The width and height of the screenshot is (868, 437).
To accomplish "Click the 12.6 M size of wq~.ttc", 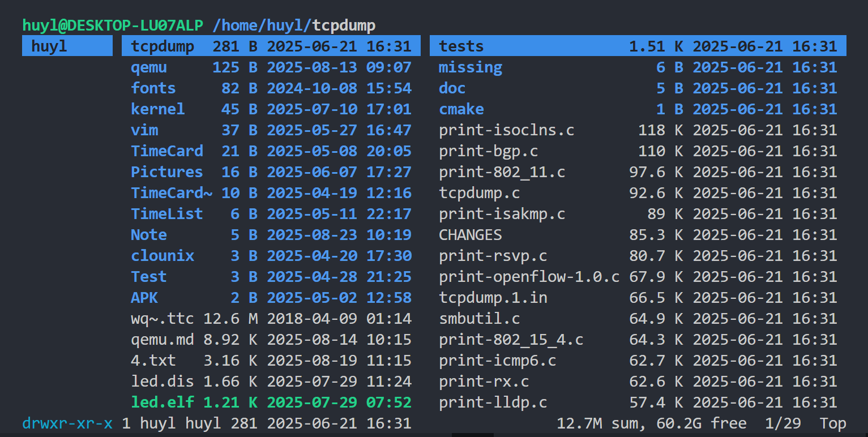I will coord(230,319).
